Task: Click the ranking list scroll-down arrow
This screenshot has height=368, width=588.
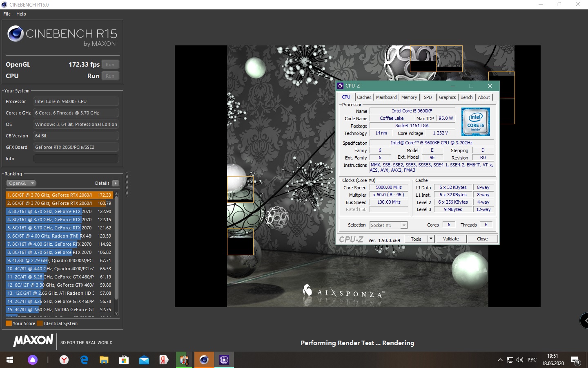Action: point(116,314)
